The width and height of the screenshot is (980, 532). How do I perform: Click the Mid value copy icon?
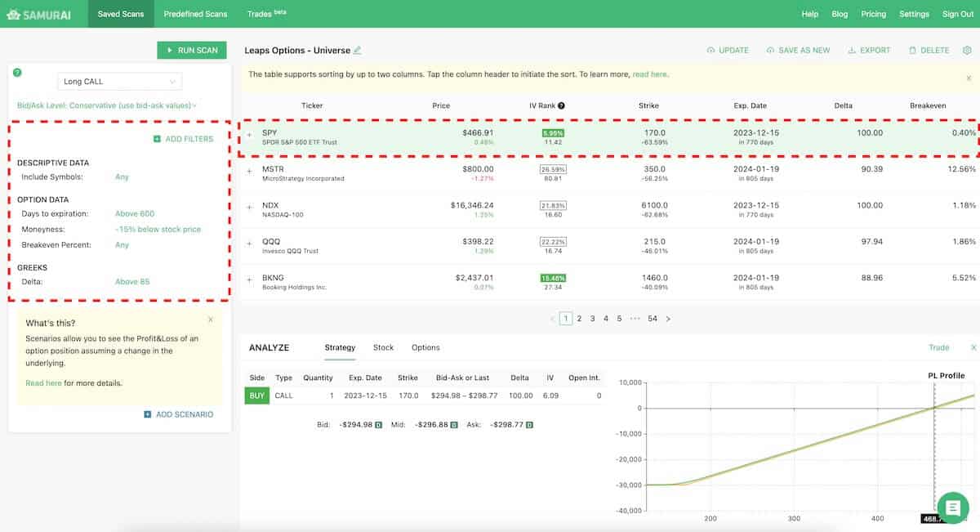[x=455, y=425]
